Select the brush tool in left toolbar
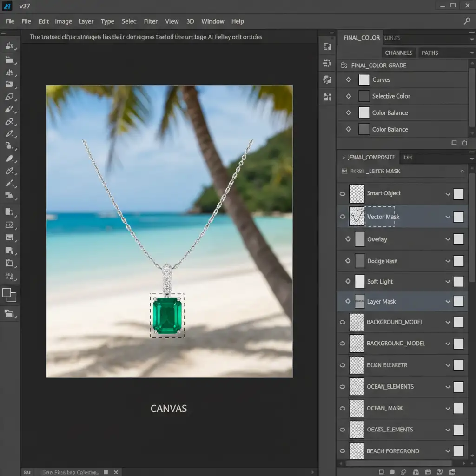 (9, 110)
